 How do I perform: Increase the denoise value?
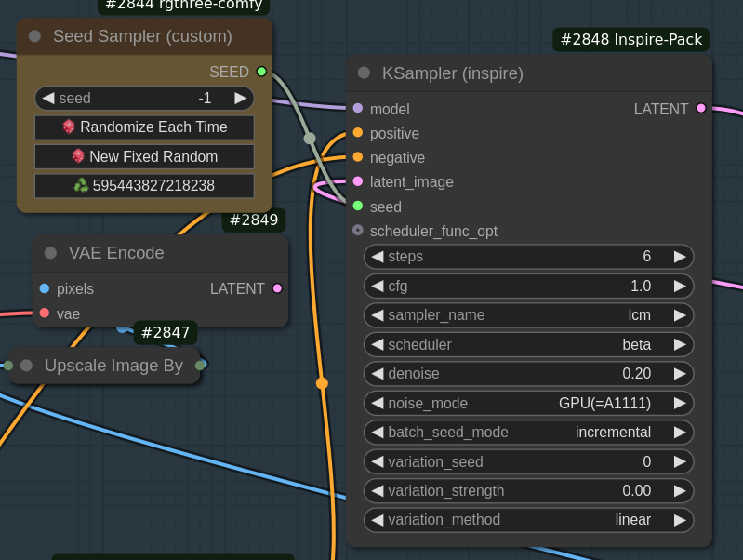pyautogui.click(x=680, y=374)
